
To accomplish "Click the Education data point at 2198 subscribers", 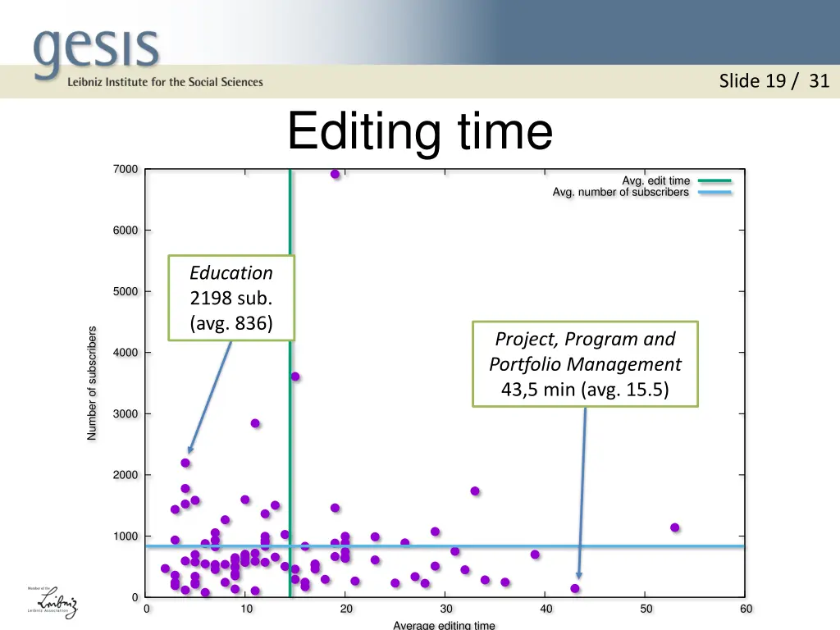I will coord(185,463).
